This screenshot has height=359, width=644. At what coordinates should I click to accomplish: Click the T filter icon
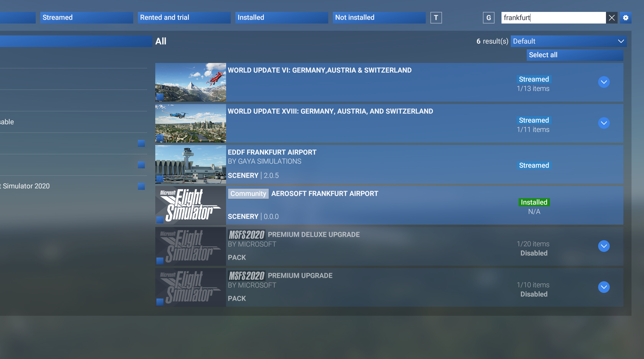[436, 18]
